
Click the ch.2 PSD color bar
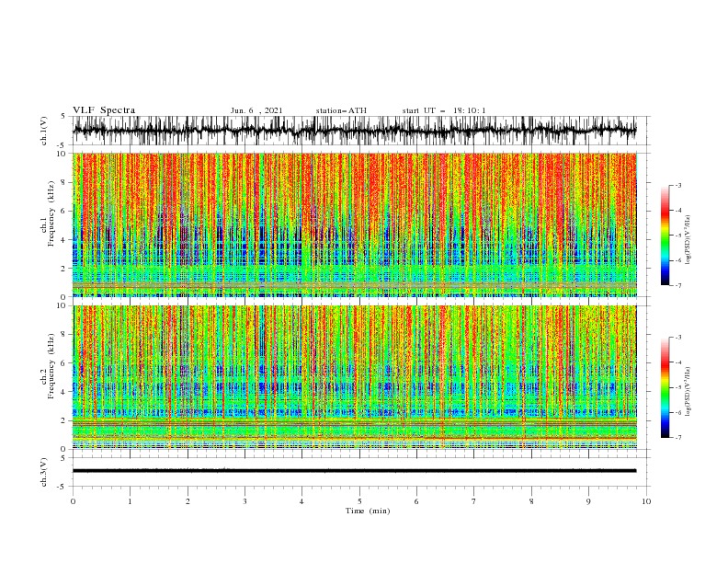[665, 387]
